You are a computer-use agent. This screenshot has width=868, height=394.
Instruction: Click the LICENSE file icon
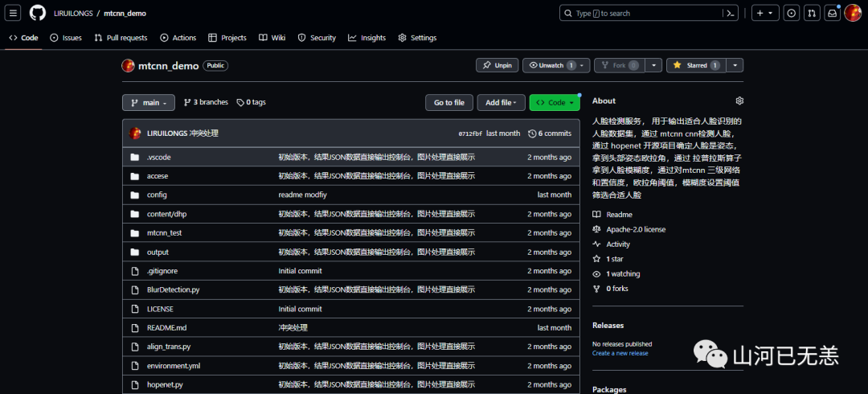click(x=134, y=309)
